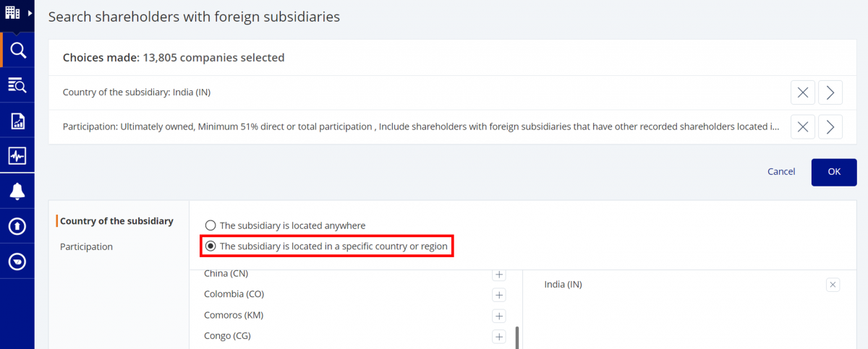
Task: Remove the Participation criterion with X
Action: (802, 126)
